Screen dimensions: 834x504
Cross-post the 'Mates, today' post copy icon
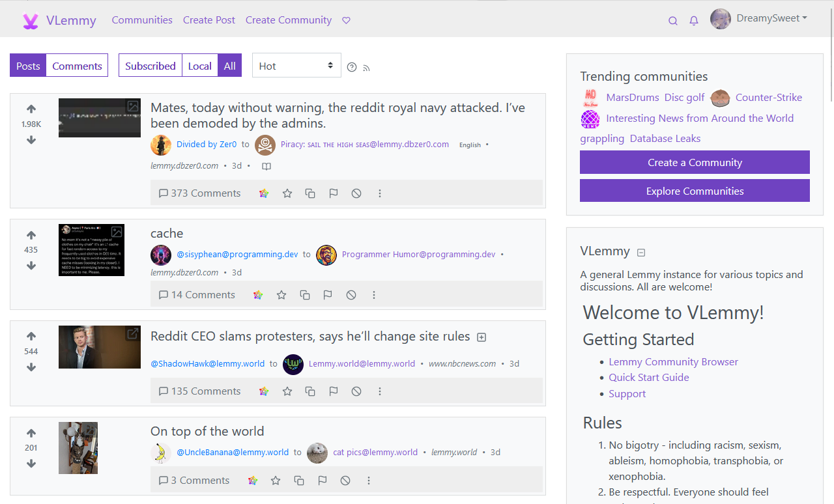click(x=310, y=193)
